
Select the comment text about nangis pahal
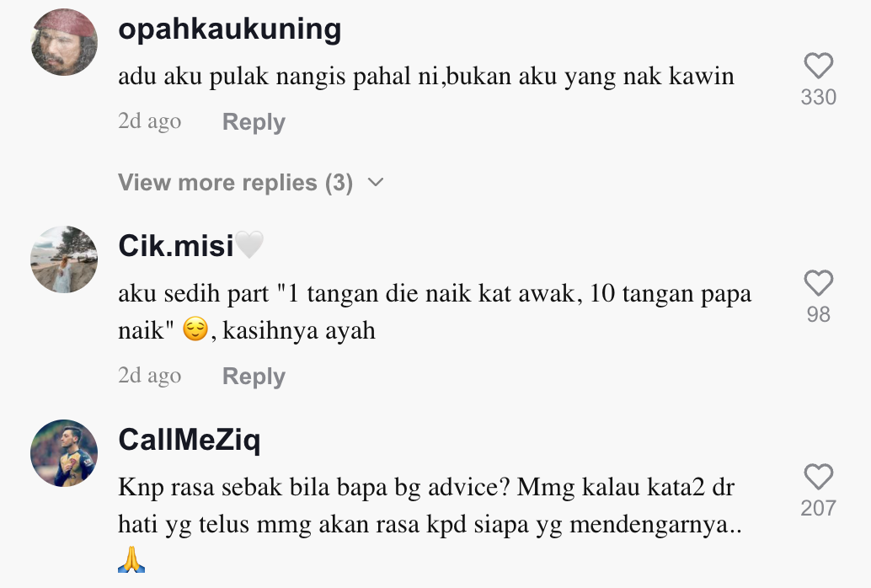pyautogui.click(x=426, y=77)
